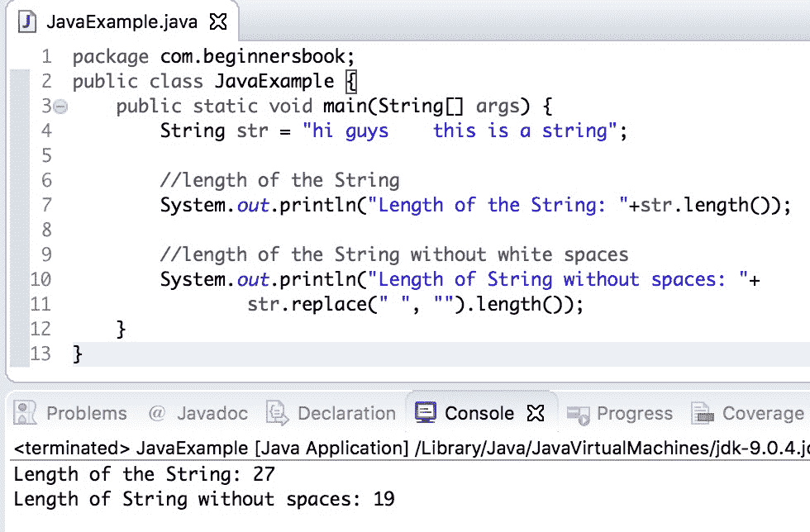Click the str.replace call on line 11
This screenshot has height=532, width=810.
coord(306,304)
